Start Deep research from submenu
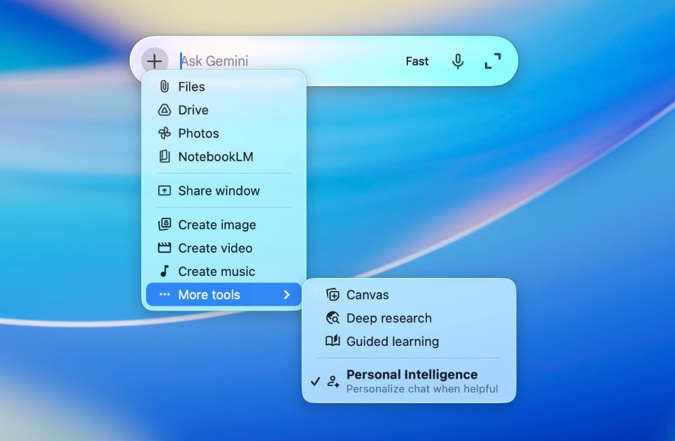 (388, 318)
